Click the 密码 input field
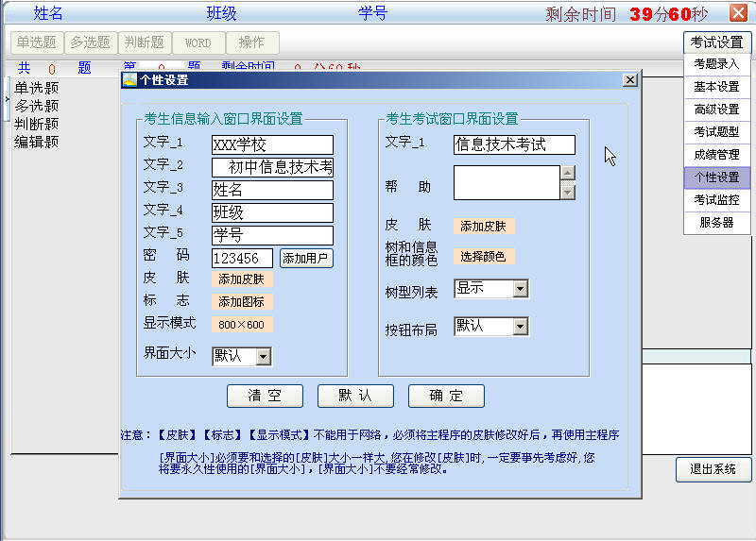756x541 pixels. pyautogui.click(x=242, y=259)
